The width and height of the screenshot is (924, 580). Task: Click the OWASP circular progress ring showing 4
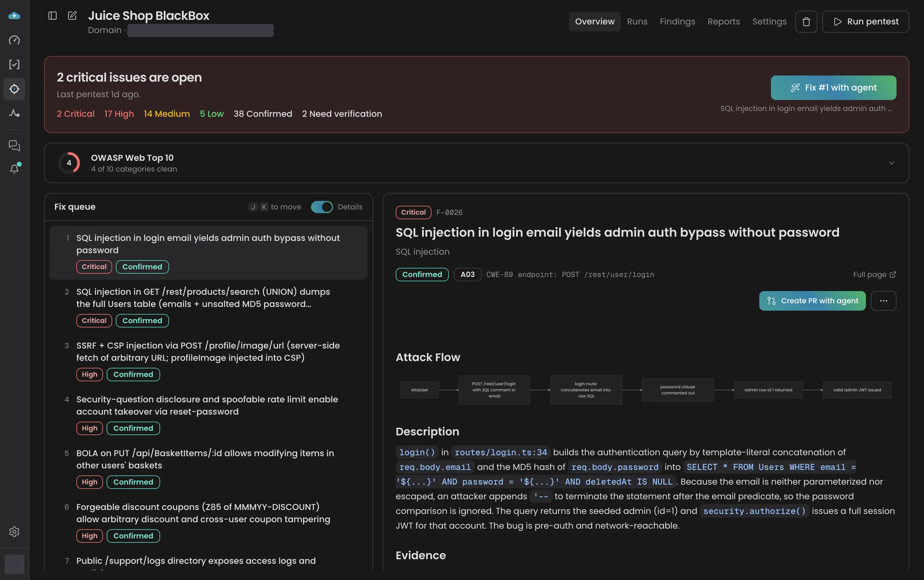[x=69, y=163]
